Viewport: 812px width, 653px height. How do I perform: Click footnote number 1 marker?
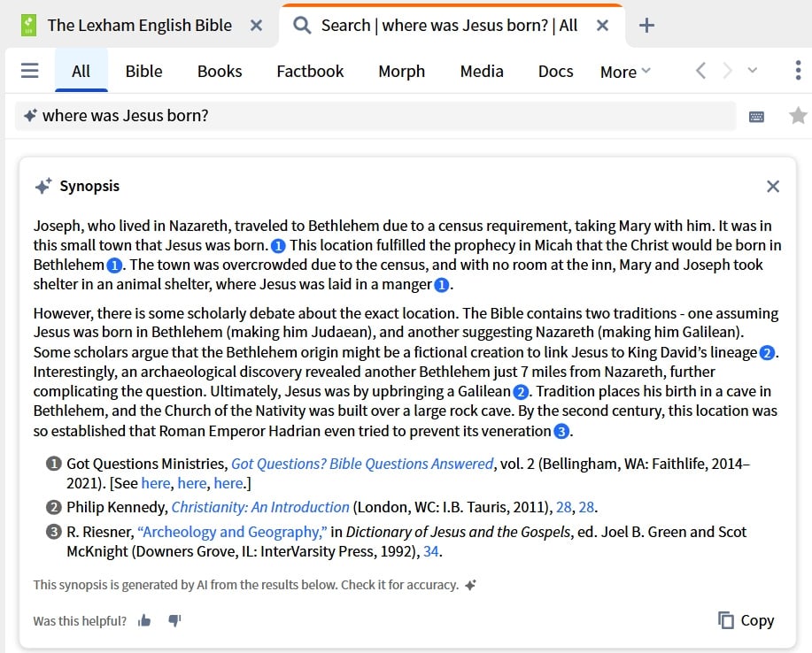tap(53, 463)
